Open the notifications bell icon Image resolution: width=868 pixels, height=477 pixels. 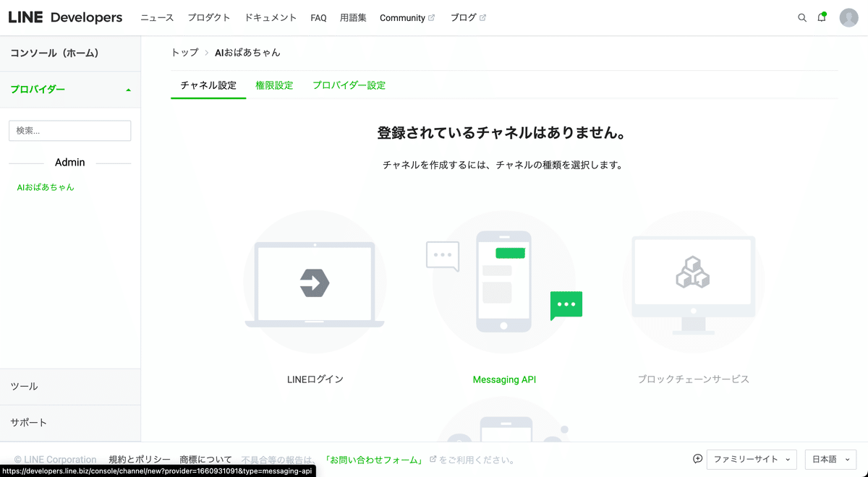point(822,17)
